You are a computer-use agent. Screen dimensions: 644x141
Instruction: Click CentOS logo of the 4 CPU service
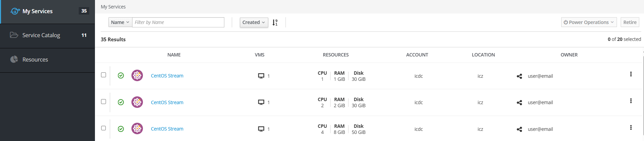[137, 128]
